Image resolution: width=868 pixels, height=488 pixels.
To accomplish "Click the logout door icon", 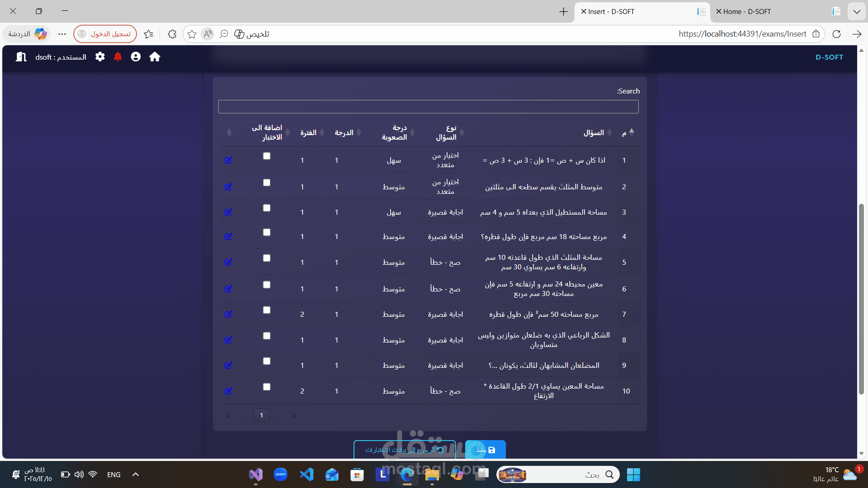I will coord(21,57).
